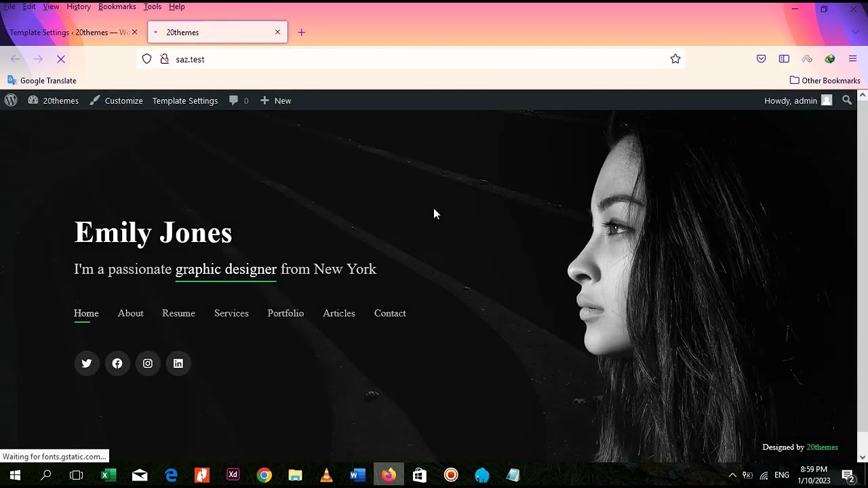Open the LinkedIn social icon
The height and width of the screenshot is (488, 868).
click(178, 363)
